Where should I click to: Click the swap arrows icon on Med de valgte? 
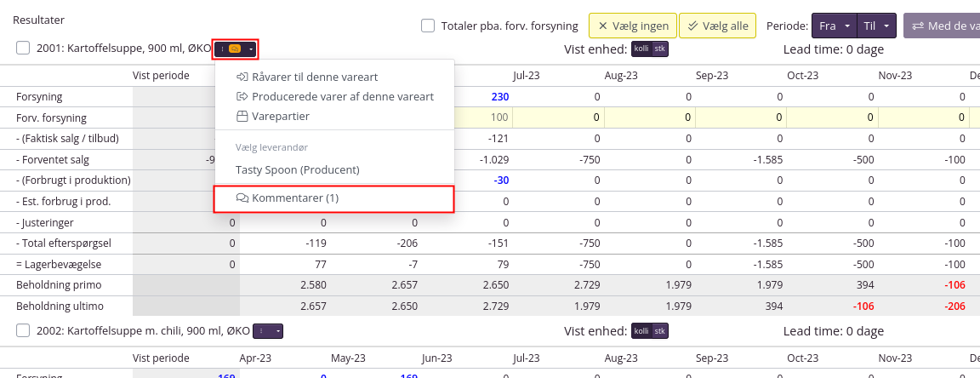(916, 26)
